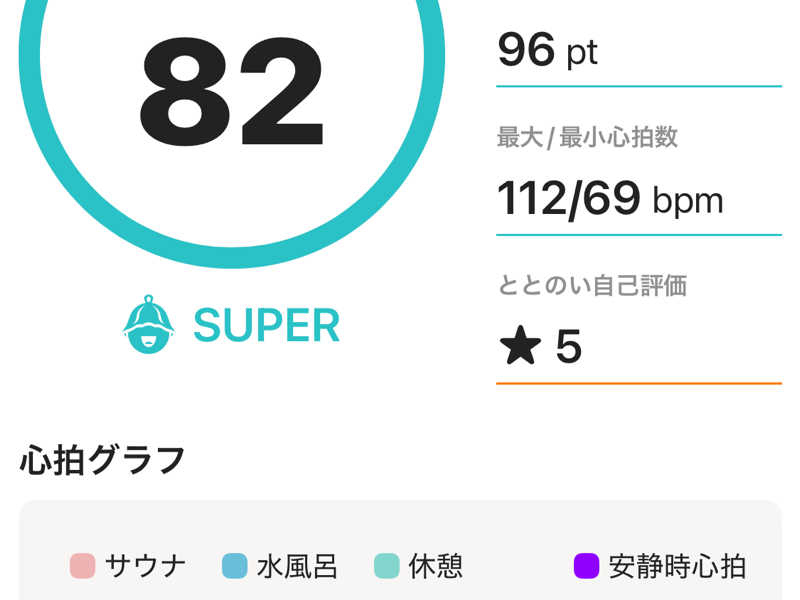Click the 112/69 bpm heart rate value

(610, 199)
